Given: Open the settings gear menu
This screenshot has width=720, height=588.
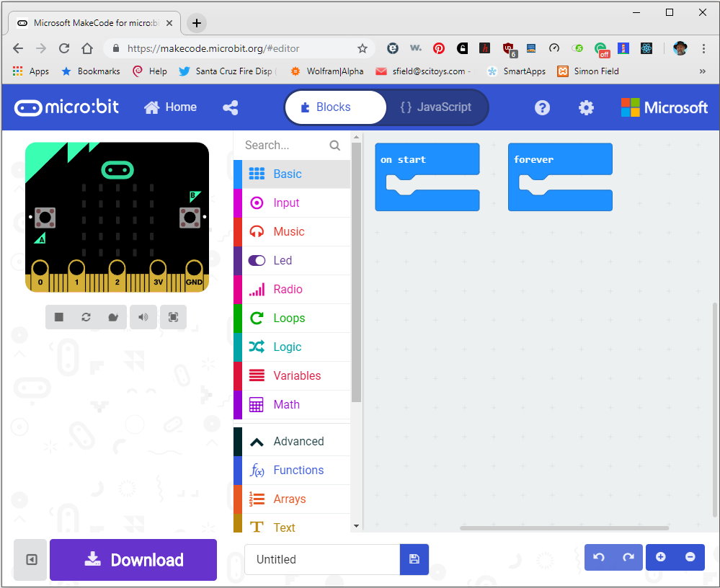Looking at the screenshot, I should (586, 107).
